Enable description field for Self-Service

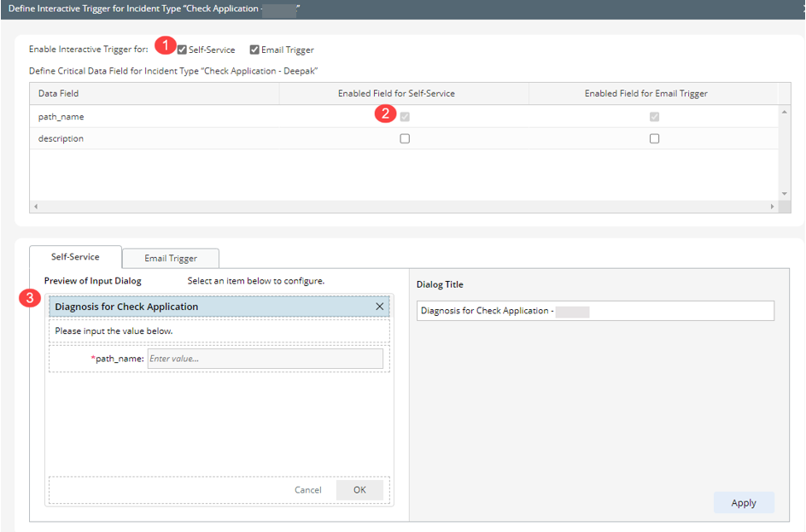(x=405, y=138)
